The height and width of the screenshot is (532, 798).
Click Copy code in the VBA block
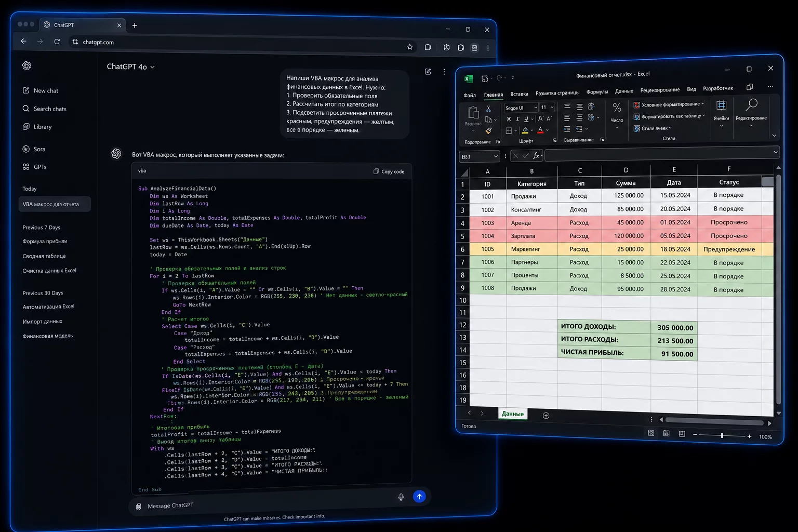389,171
